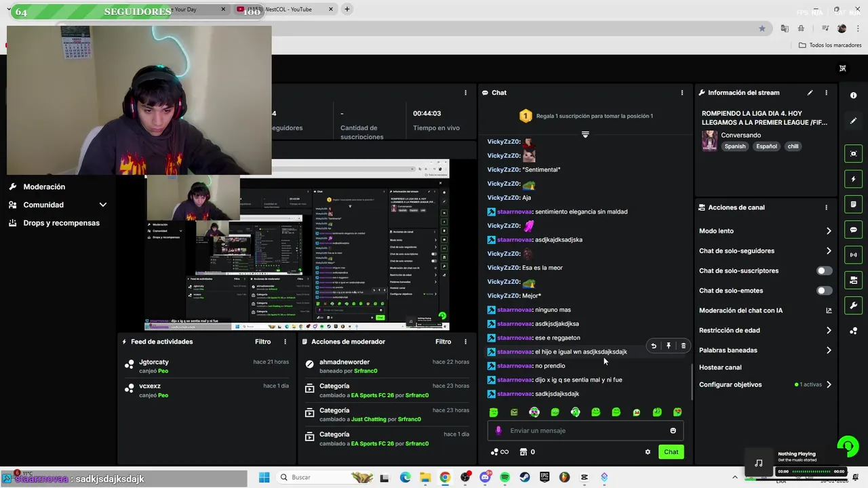The image size is (868, 488).
Task: Edit stream info with the pencil icon
Action: pos(810,93)
